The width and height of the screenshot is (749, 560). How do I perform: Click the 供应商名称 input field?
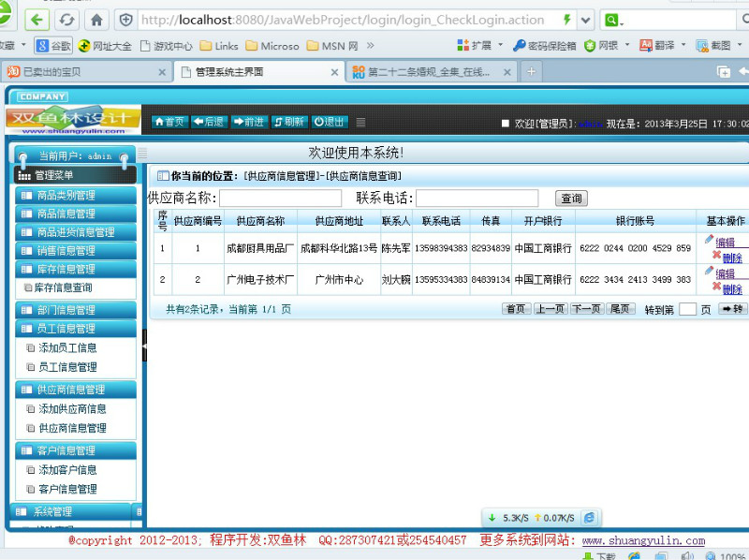[280, 198]
